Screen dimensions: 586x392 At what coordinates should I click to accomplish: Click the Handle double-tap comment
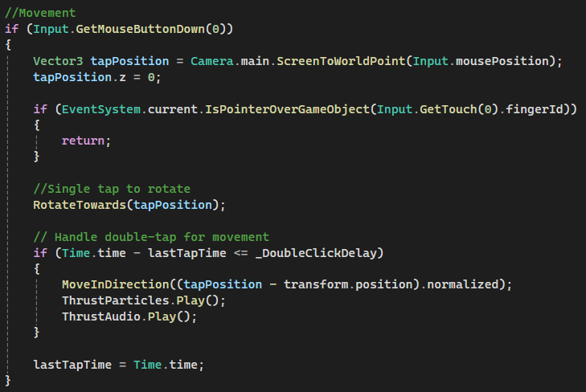tap(151, 237)
